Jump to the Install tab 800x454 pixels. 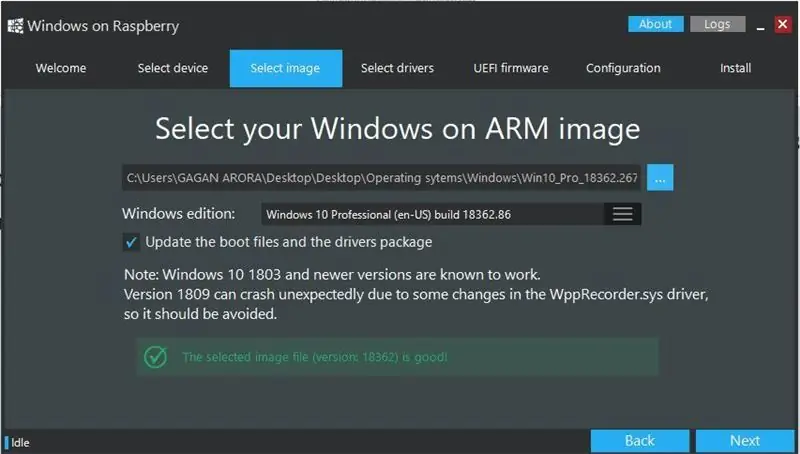735,68
